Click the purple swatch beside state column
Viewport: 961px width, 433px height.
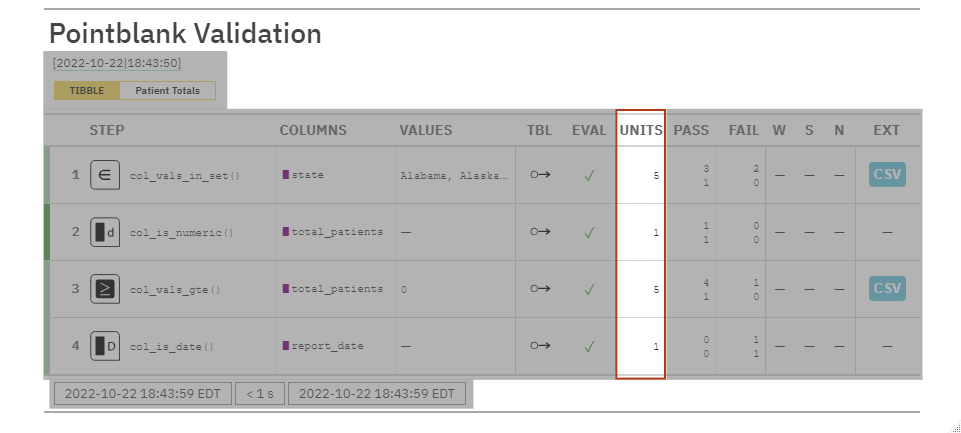[285, 175]
